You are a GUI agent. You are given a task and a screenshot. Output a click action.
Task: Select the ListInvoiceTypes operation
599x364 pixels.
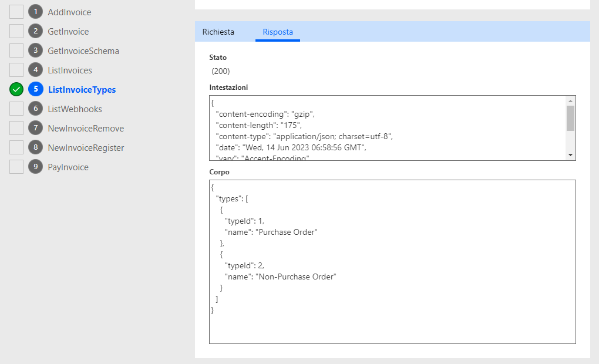click(x=82, y=90)
